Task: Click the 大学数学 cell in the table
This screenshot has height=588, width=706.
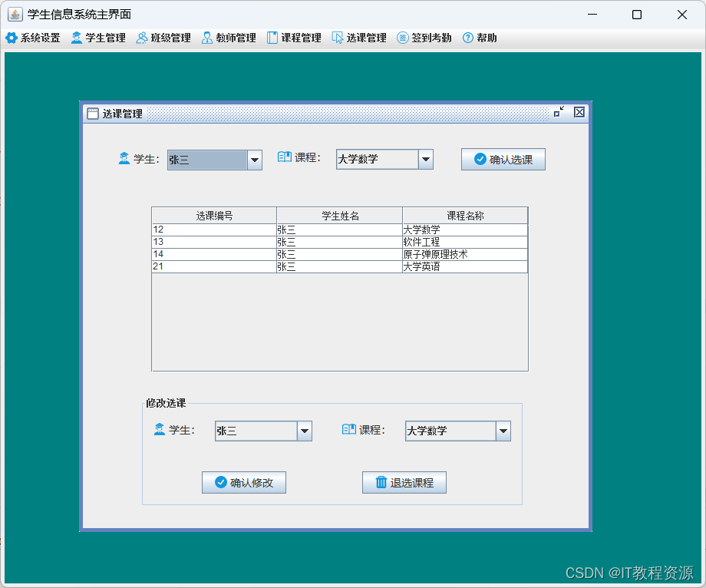Action: click(x=465, y=230)
